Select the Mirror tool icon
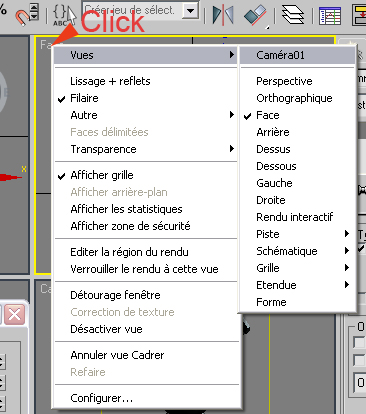366x414 pixels. tap(223, 15)
